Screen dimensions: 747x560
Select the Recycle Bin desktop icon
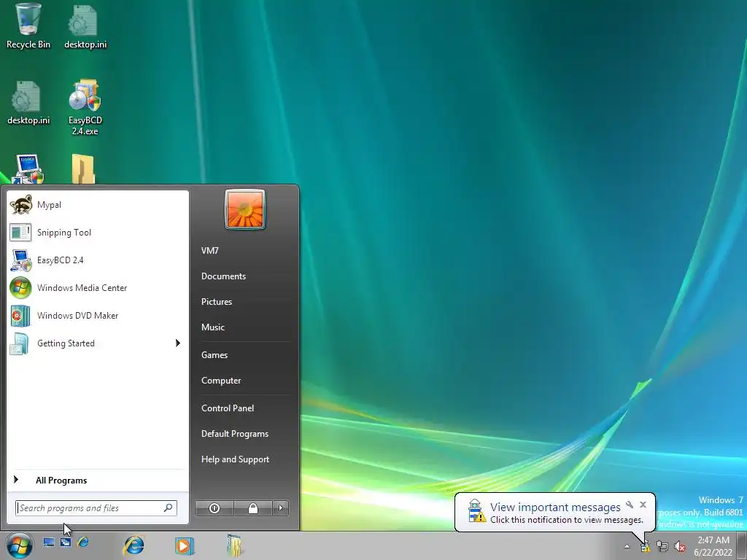click(x=28, y=26)
